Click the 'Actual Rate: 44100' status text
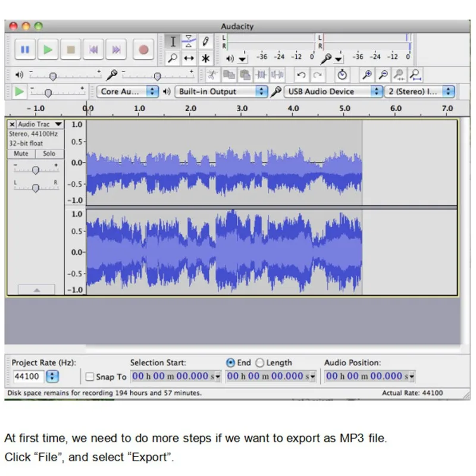476x476 pixels. tap(412, 393)
